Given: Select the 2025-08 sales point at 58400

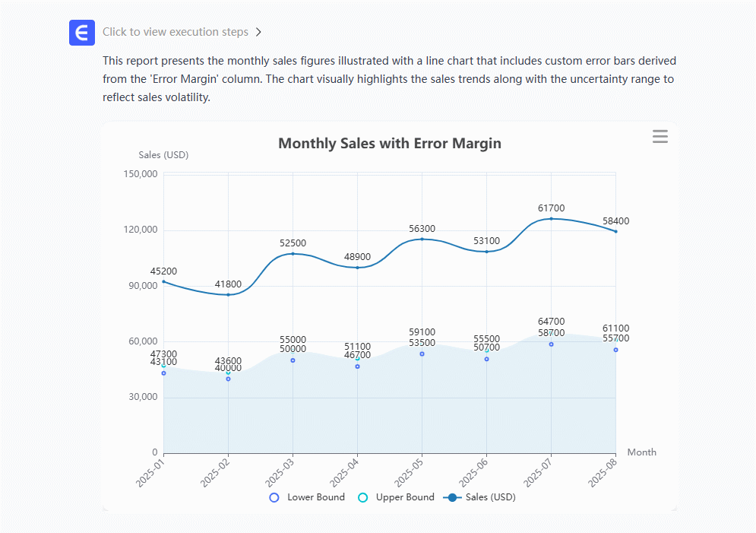Looking at the screenshot, I should click(x=615, y=231).
